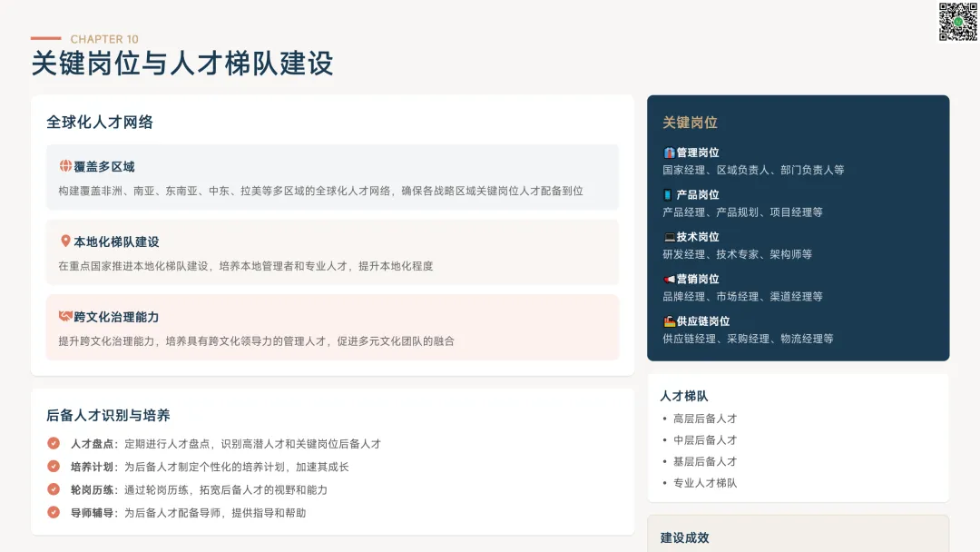
Task: Click the phone icon beside 产品岗位
Action: tap(668, 194)
